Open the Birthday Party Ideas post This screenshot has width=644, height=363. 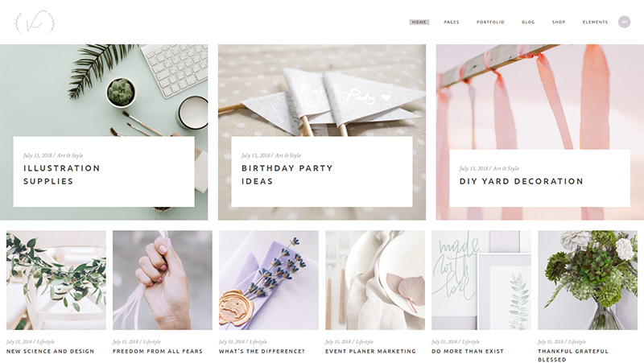pyautogui.click(x=287, y=175)
